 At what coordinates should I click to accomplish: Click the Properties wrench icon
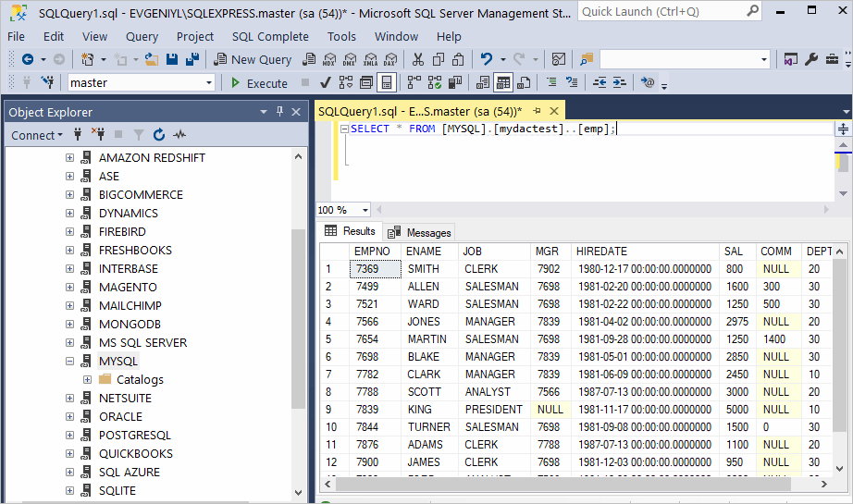pos(811,59)
